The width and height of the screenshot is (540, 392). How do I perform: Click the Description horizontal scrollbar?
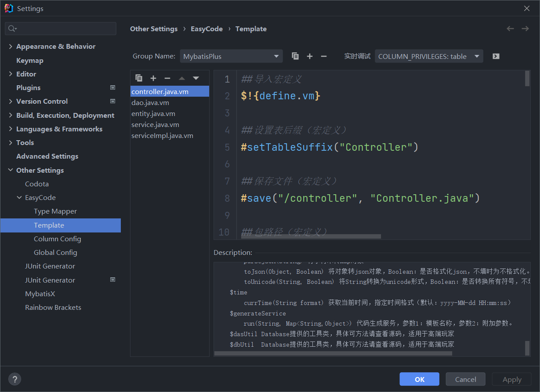(x=333, y=353)
